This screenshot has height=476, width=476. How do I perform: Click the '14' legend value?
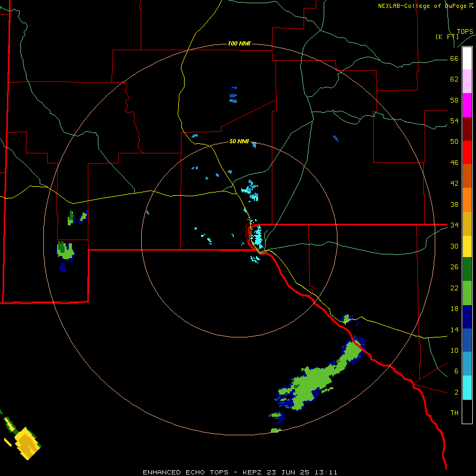click(x=454, y=329)
